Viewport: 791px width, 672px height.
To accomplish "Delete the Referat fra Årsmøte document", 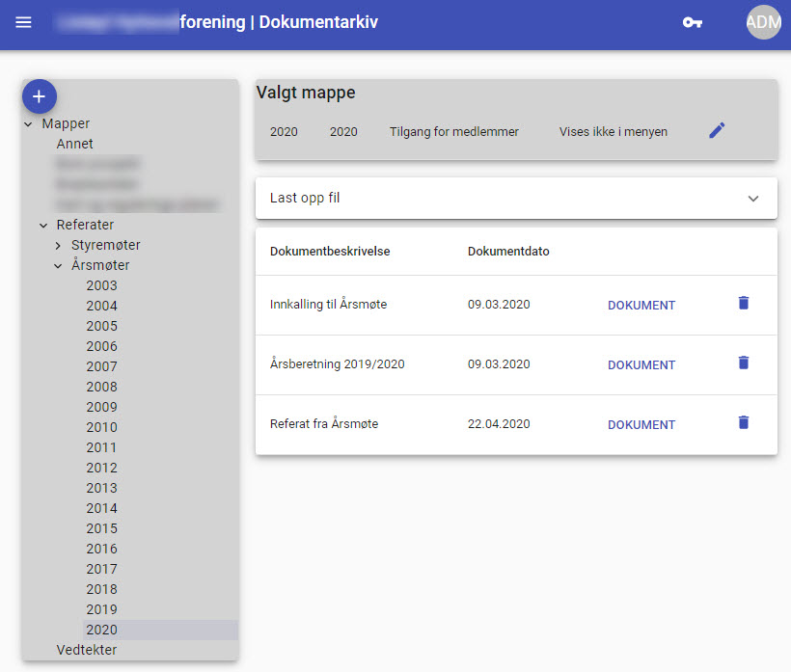I will (x=743, y=423).
